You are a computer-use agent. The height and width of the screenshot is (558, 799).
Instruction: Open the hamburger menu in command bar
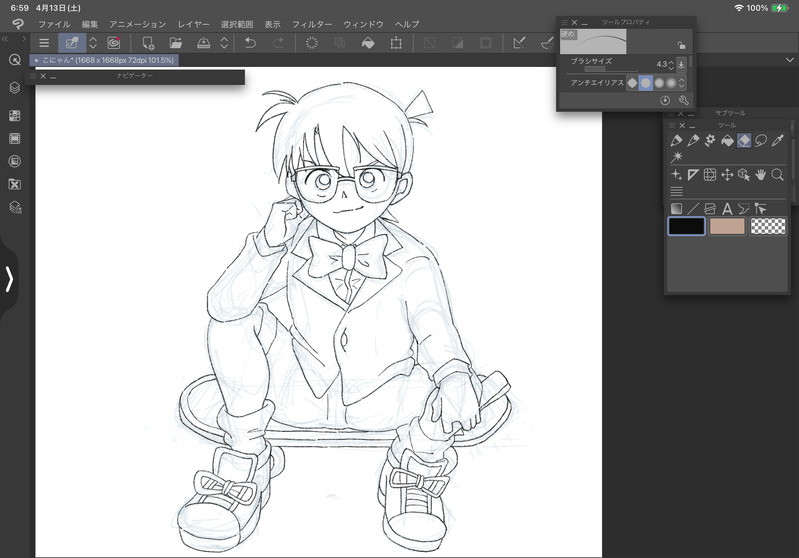coord(44,43)
